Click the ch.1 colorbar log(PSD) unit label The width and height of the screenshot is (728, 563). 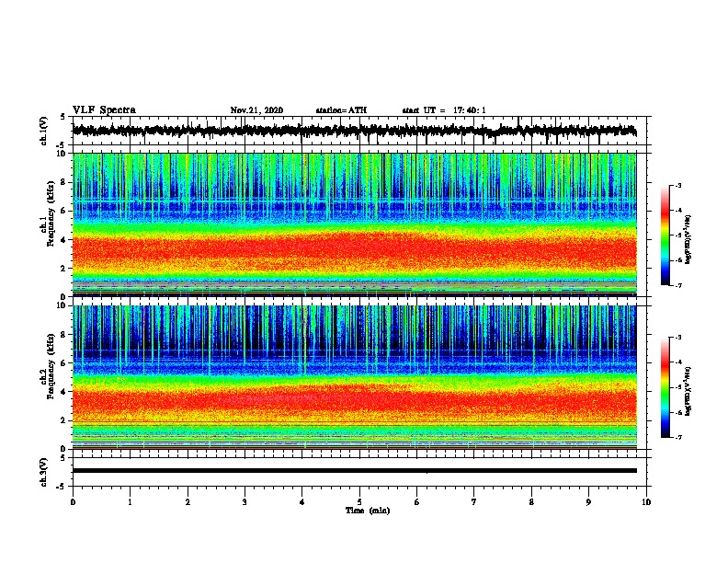pyautogui.click(x=688, y=239)
